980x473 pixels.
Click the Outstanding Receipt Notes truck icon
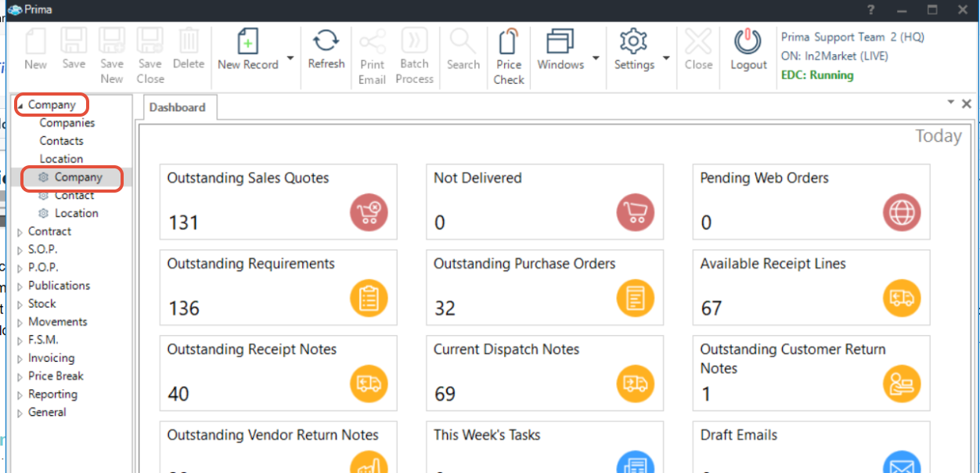tap(369, 384)
